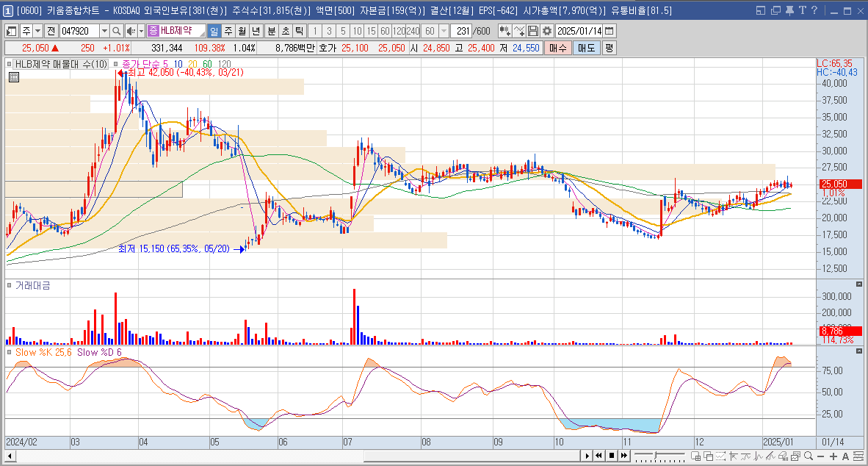Click the 매도 sell button
Screen dimensions: 868x466
[x=586, y=49]
